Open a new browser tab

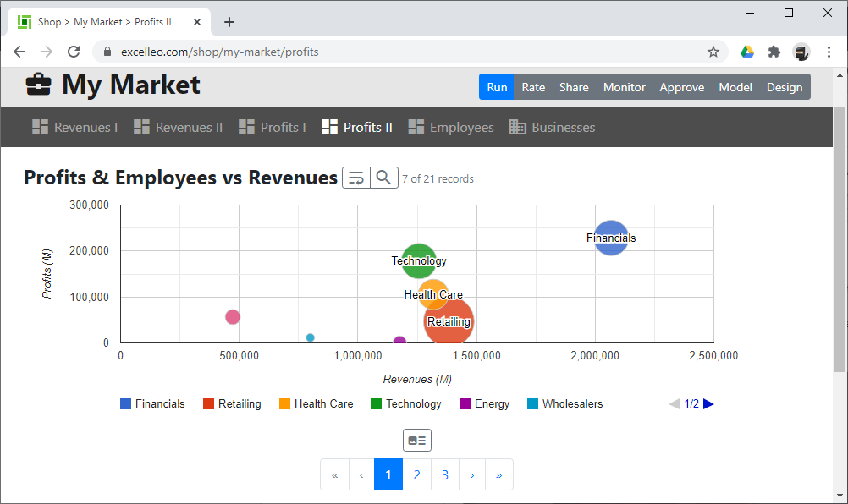point(229,22)
